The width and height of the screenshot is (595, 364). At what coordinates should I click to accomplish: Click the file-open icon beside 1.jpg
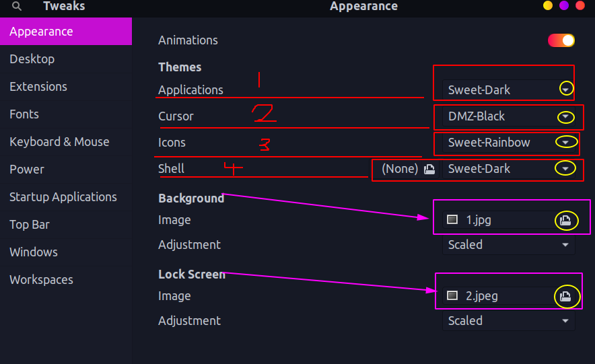(x=566, y=221)
